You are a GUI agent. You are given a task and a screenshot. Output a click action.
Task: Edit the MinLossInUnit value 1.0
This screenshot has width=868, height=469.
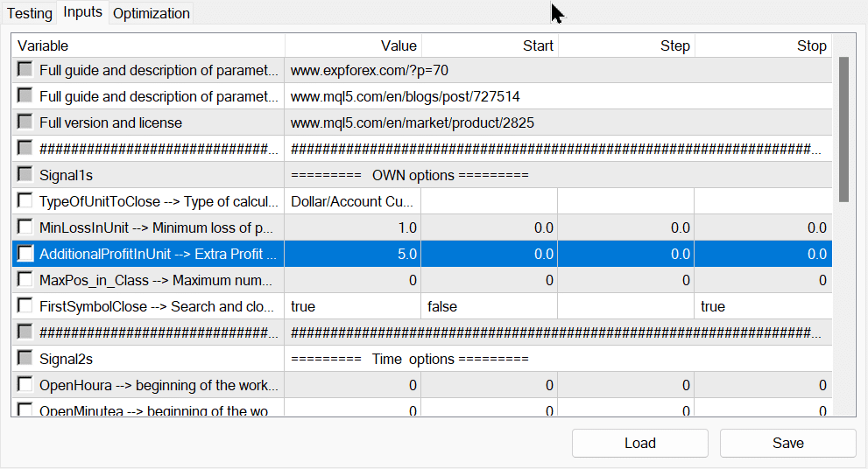point(352,227)
